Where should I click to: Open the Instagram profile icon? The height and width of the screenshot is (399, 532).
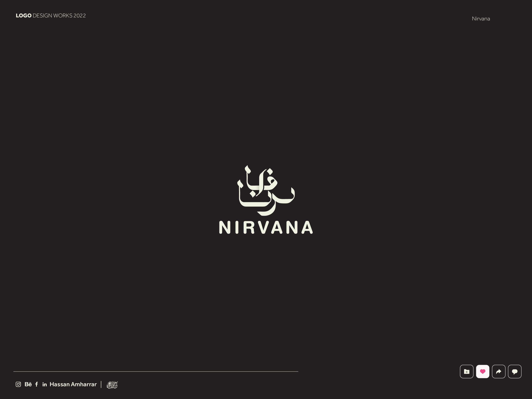(18, 384)
